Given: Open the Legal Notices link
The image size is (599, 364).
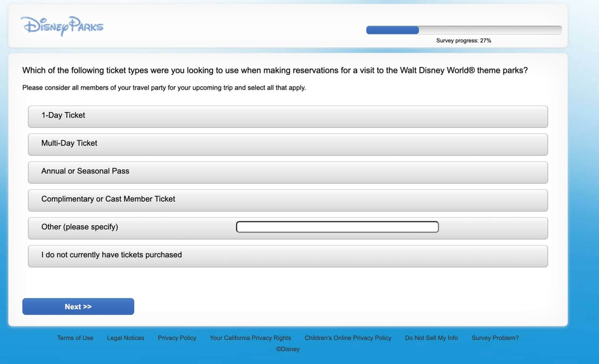Looking at the screenshot, I should point(126,338).
